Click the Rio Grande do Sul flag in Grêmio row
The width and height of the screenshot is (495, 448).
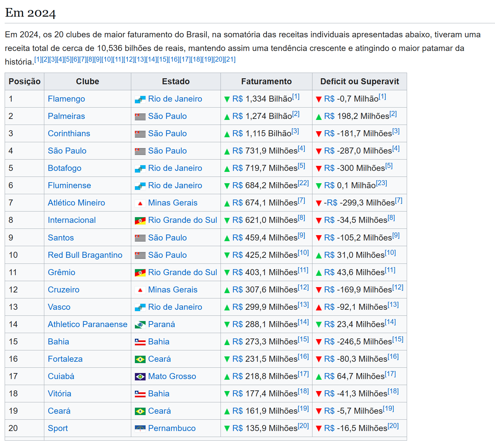click(140, 273)
